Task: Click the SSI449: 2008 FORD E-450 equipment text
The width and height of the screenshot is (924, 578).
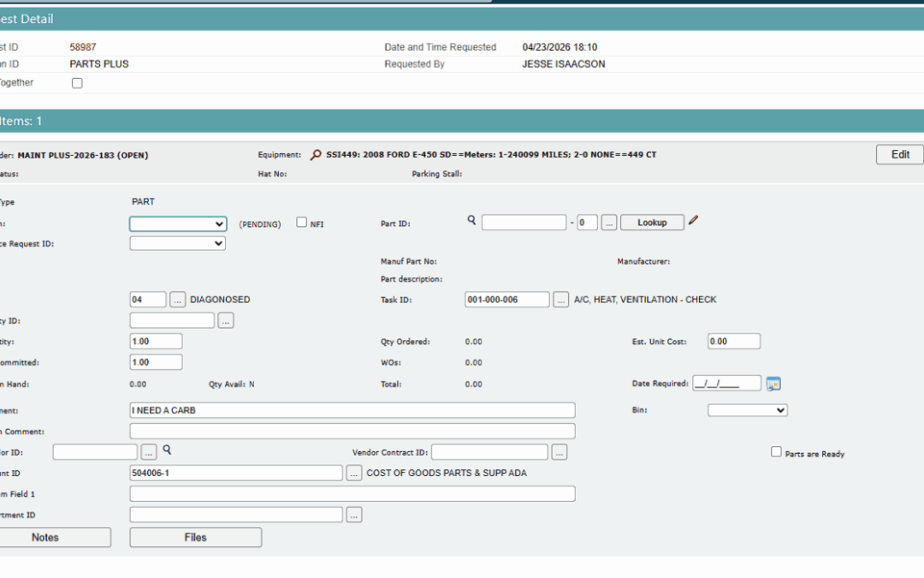Action: pos(491,154)
